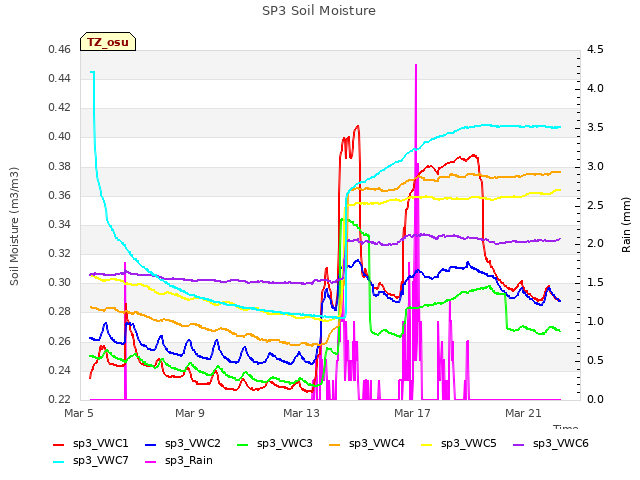Click the Mar 5 x-axis label
640x480 pixels.
coord(79,413)
